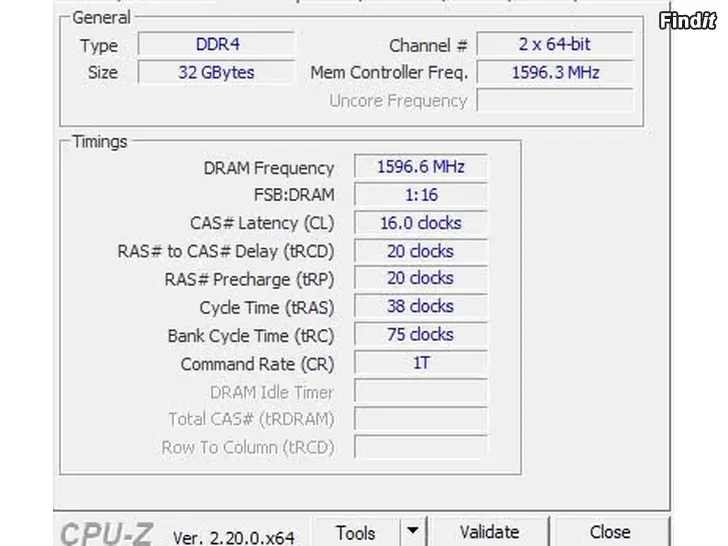Open the Tools dropdown arrow
The width and height of the screenshot is (728, 546).
pyautogui.click(x=412, y=532)
